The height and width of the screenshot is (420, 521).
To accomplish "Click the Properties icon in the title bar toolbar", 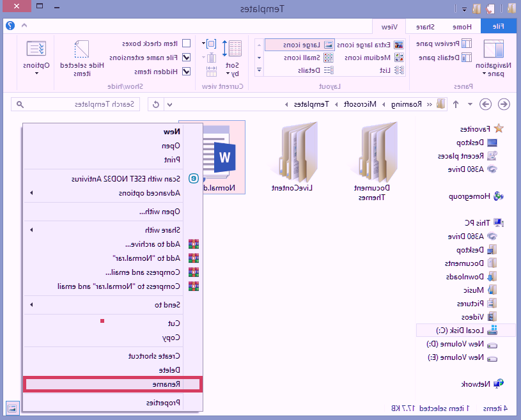I will point(490,9).
